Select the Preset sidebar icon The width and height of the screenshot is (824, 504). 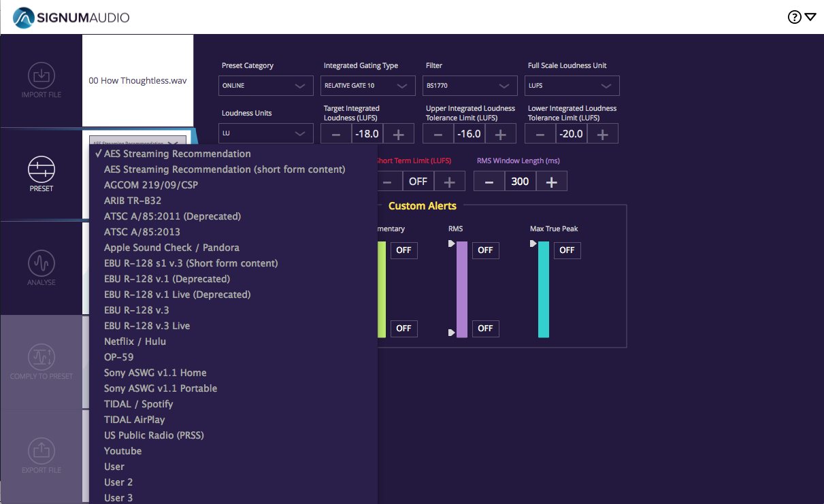pos(41,169)
